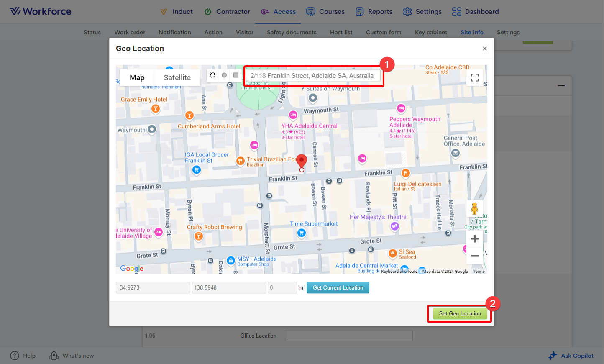
Task: Open the Contractor main menu
Action: 227,12
